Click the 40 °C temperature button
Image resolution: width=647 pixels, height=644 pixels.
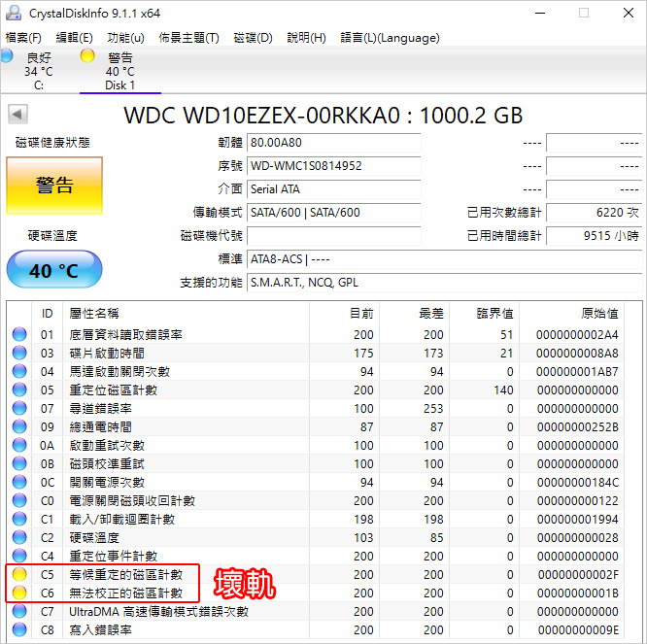click(x=54, y=269)
